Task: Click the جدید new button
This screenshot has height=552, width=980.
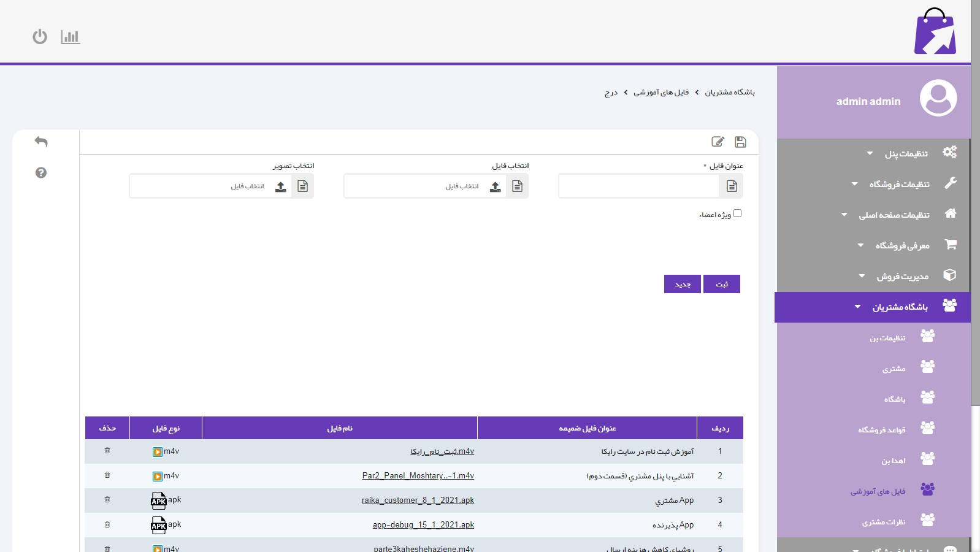Action: click(x=683, y=284)
